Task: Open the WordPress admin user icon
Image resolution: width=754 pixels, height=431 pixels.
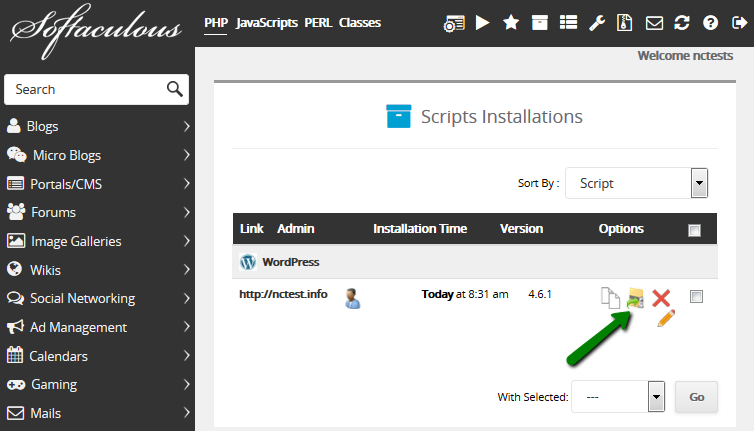Action: pyautogui.click(x=352, y=296)
